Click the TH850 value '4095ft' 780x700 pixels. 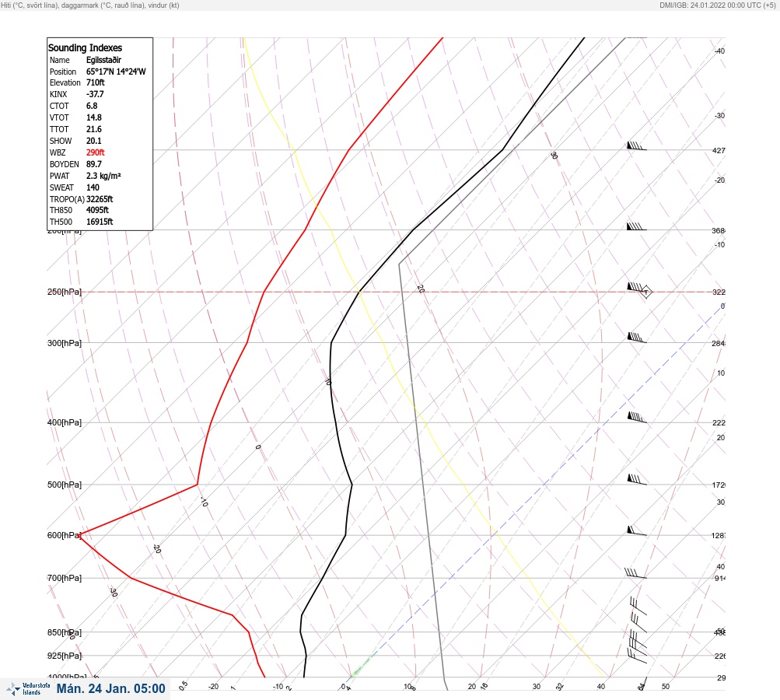click(97, 210)
